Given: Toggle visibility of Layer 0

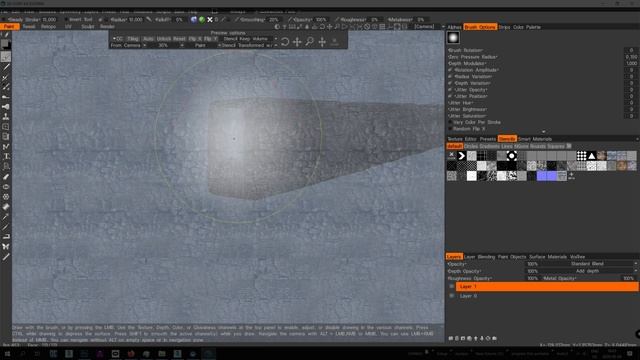Looking at the screenshot, I should [451, 296].
